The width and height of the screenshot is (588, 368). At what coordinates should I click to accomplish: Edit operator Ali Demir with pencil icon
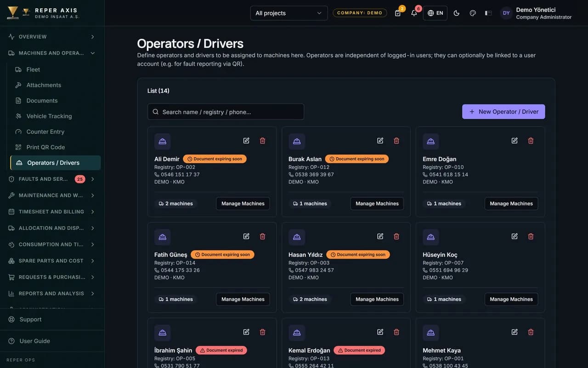point(246,141)
